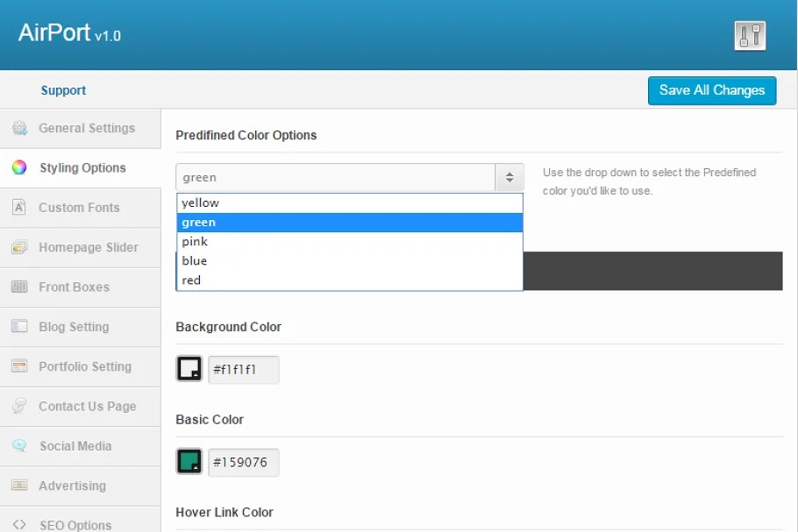The width and height of the screenshot is (798, 532).
Task: Click the SEO Options code icon
Action: [x=19, y=525]
